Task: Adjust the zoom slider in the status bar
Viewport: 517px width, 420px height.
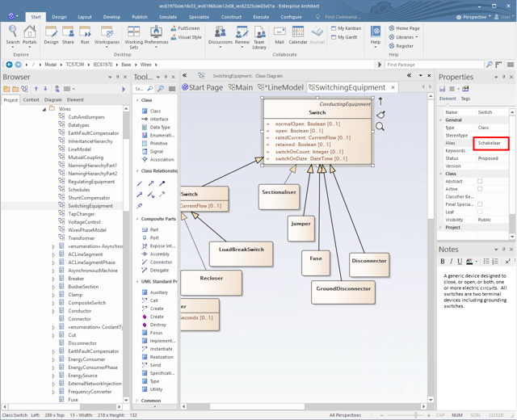Action: click(417, 415)
